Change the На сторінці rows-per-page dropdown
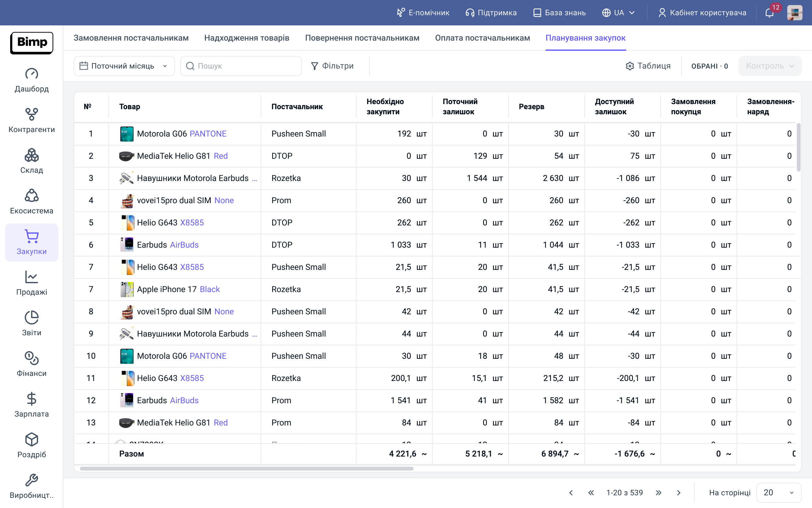This screenshot has width=812, height=508. click(x=779, y=492)
